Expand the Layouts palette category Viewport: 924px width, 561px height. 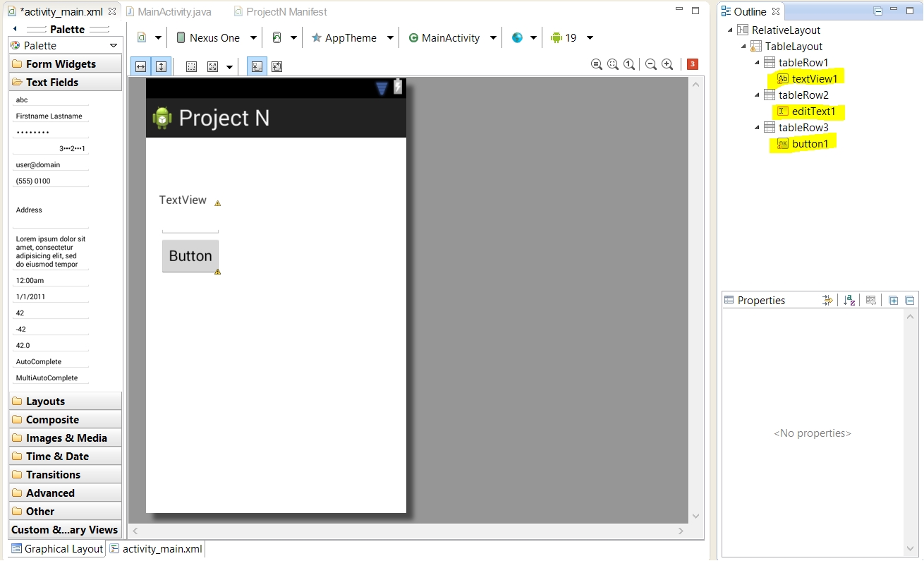pyautogui.click(x=65, y=402)
